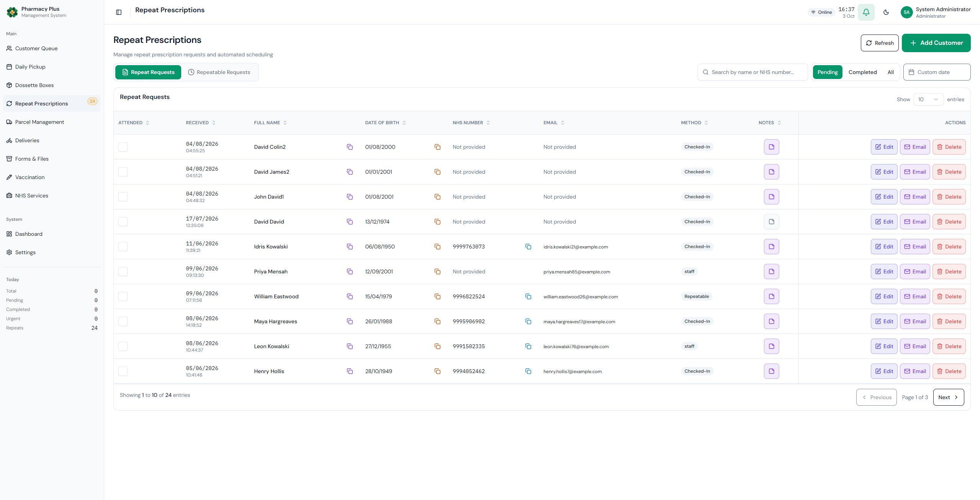Sort by Notes column
This screenshot has width=980, height=500.
(770, 123)
